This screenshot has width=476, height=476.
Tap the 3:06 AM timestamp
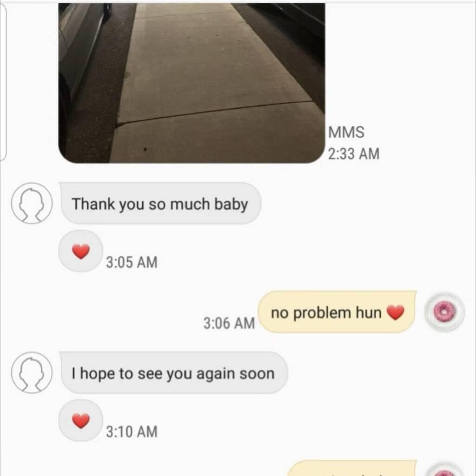point(229,323)
